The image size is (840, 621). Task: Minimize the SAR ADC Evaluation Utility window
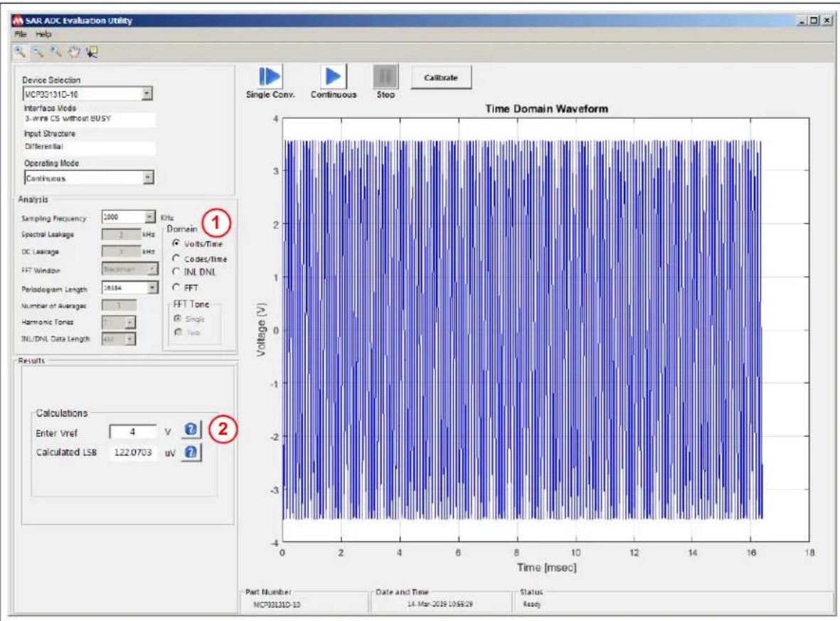click(x=802, y=21)
